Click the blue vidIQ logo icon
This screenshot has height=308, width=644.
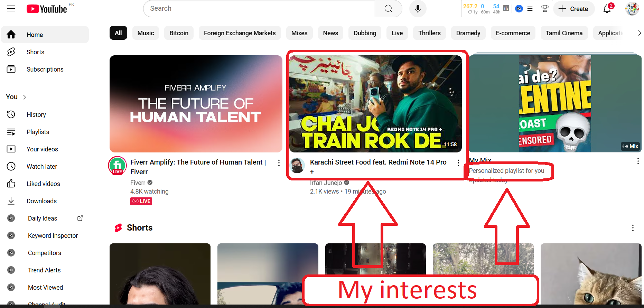[519, 9]
